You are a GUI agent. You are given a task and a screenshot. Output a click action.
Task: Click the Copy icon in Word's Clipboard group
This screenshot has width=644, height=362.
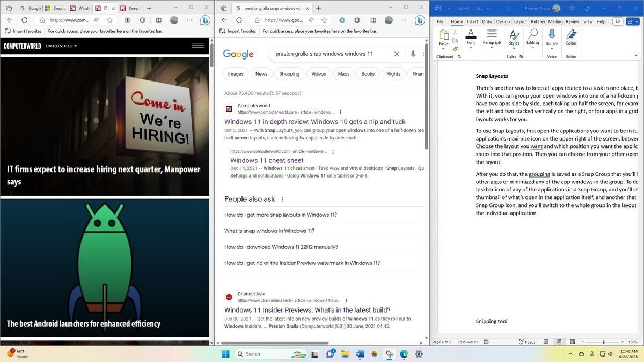click(455, 40)
